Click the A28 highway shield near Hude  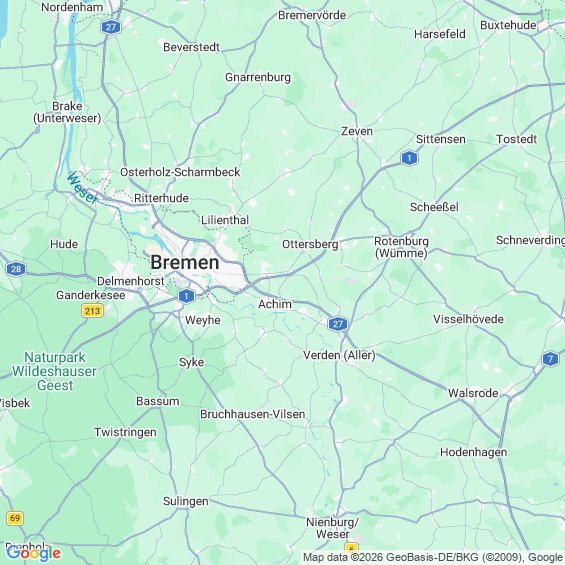16,269
